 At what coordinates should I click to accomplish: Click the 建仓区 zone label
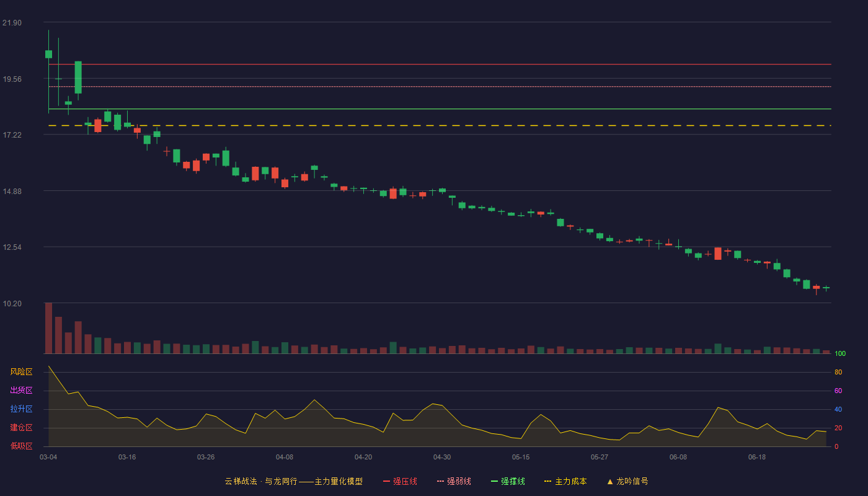[21, 428]
